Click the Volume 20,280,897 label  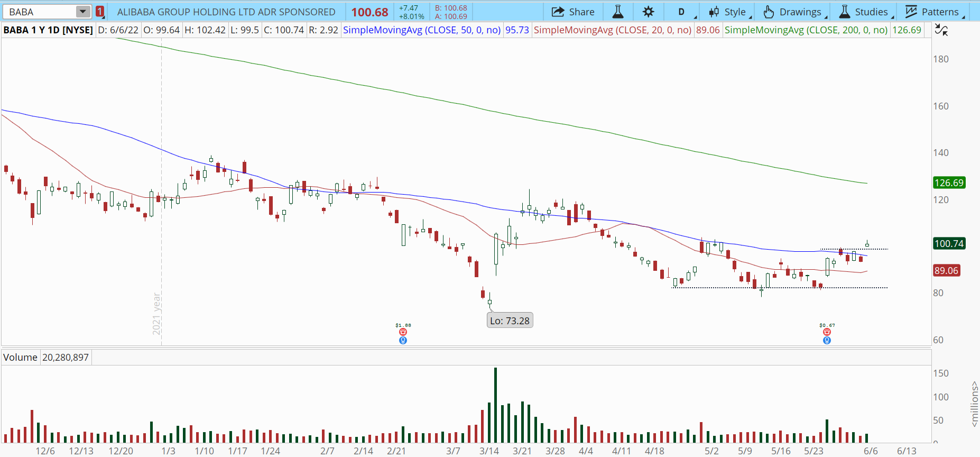[46, 358]
